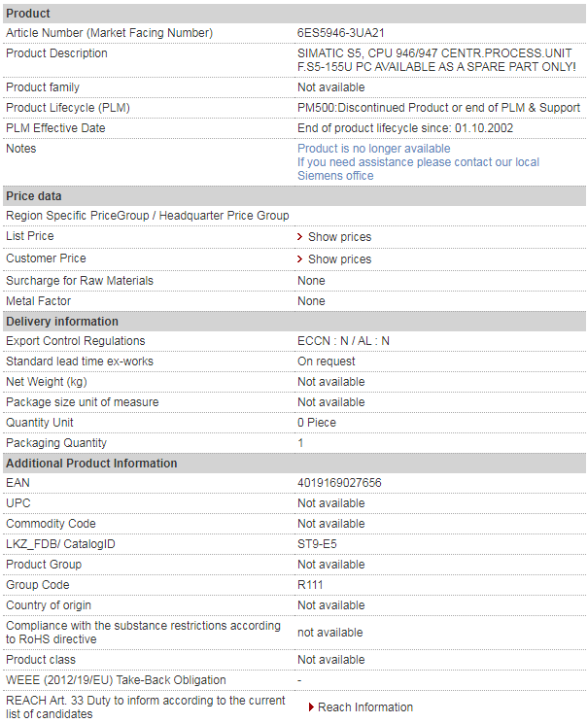588x723 pixels.
Task: Show prices for List Price
Action: click(339, 236)
